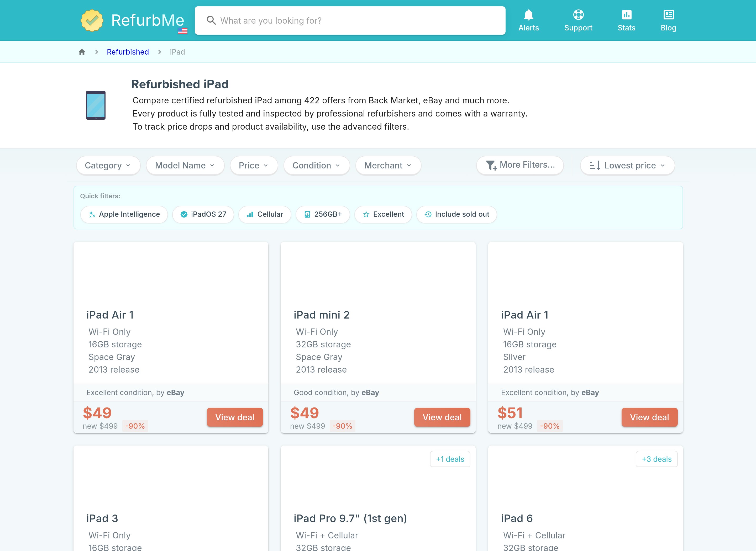Click +3 deals badge on iPad 6

tap(657, 459)
